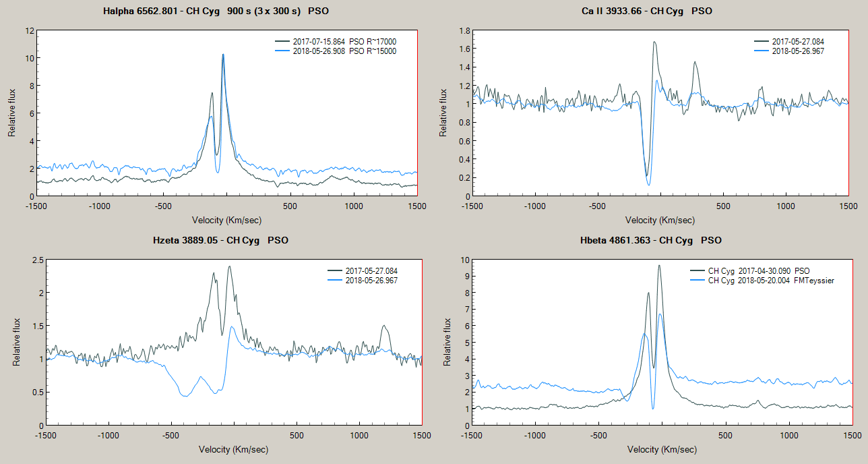
Task: Select legend entry 2017-07-15.864 PSO R~17000
Action: coord(344,42)
